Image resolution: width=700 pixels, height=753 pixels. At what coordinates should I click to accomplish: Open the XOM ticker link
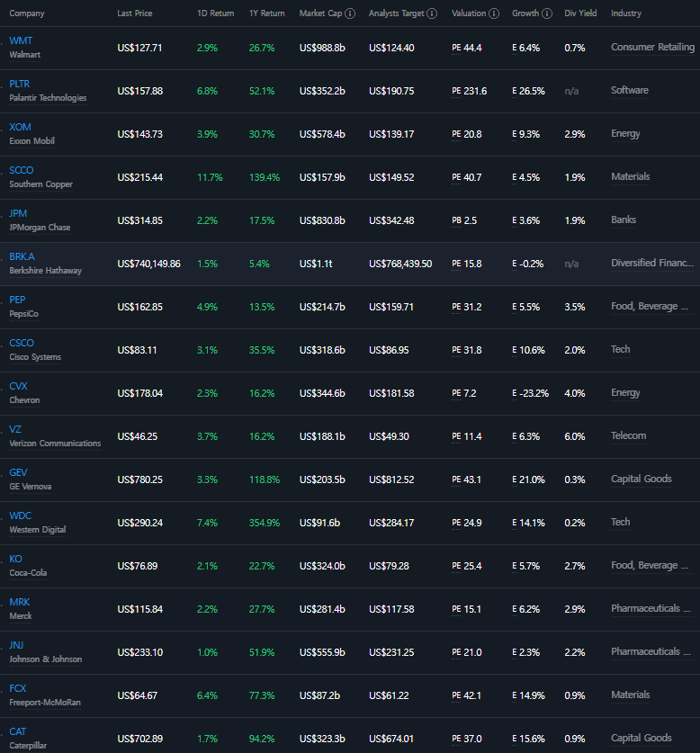tap(20, 127)
